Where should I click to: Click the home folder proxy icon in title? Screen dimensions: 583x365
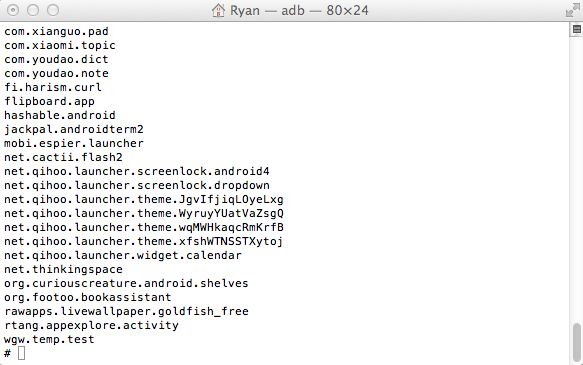coord(218,10)
